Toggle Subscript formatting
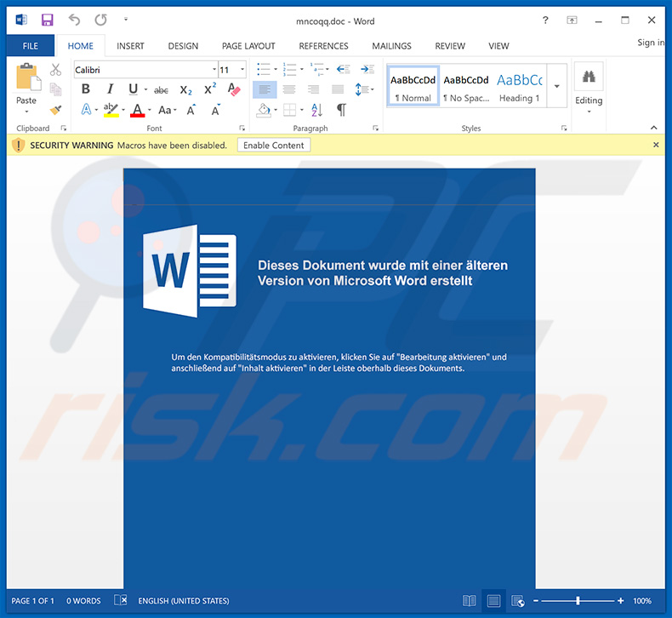 [185, 90]
